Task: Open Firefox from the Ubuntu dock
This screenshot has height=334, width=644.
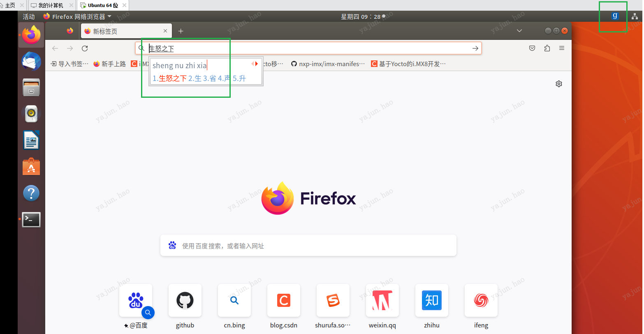Action: pyautogui.click(x=31, y=35)
